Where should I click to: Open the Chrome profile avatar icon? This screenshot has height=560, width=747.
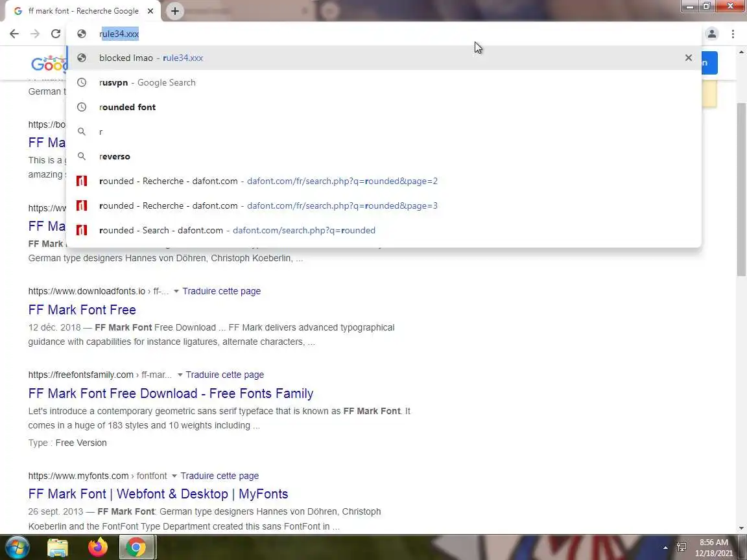pos(712,34)
